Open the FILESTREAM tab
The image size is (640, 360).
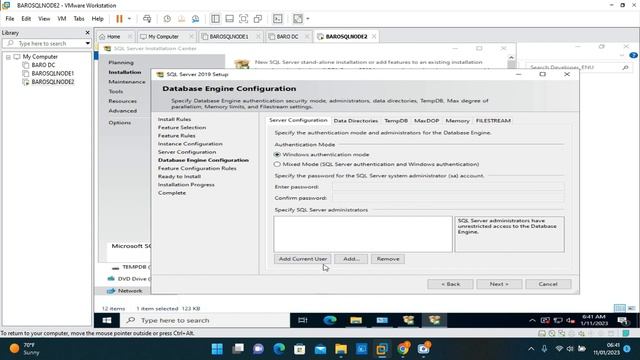(x=493, y=121)
